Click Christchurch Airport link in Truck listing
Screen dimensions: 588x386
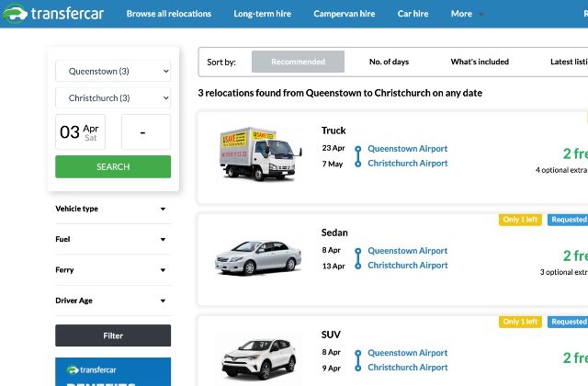click(x=408, y=164)
